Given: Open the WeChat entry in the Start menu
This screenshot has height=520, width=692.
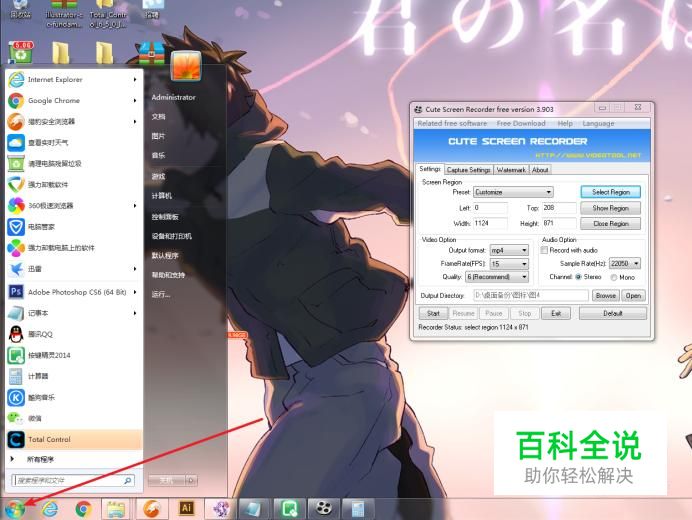Looking at the screenshot, I should pos(73,418).
